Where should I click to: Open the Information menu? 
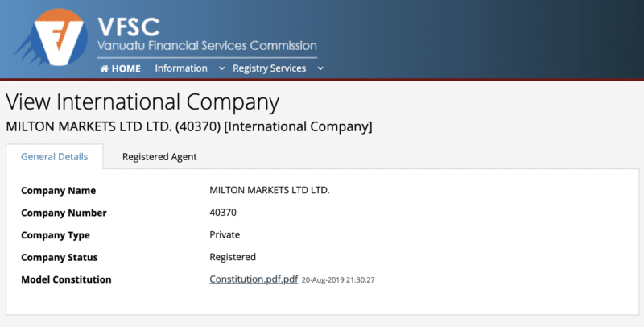point(181,68)
